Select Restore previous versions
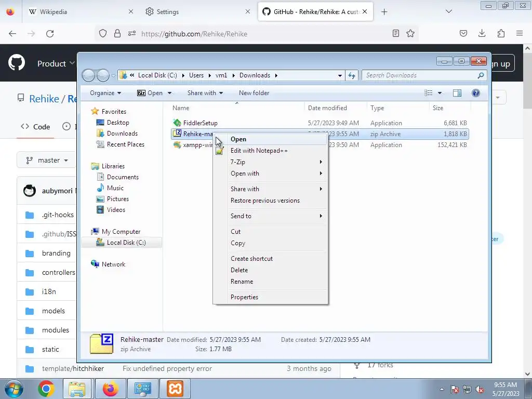The height and width of the screenshot is (399, 532). 265,201
